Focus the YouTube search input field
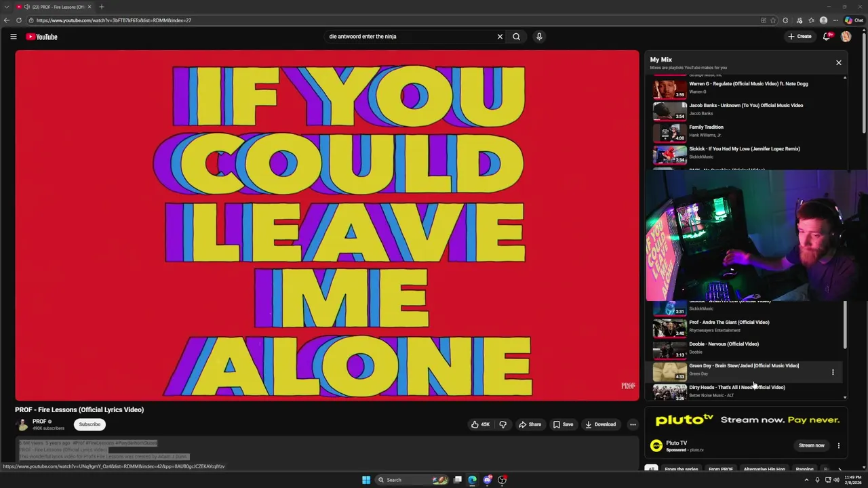Image resolution: width=868 pixels, height=488 pixels. tap(410, 37)
